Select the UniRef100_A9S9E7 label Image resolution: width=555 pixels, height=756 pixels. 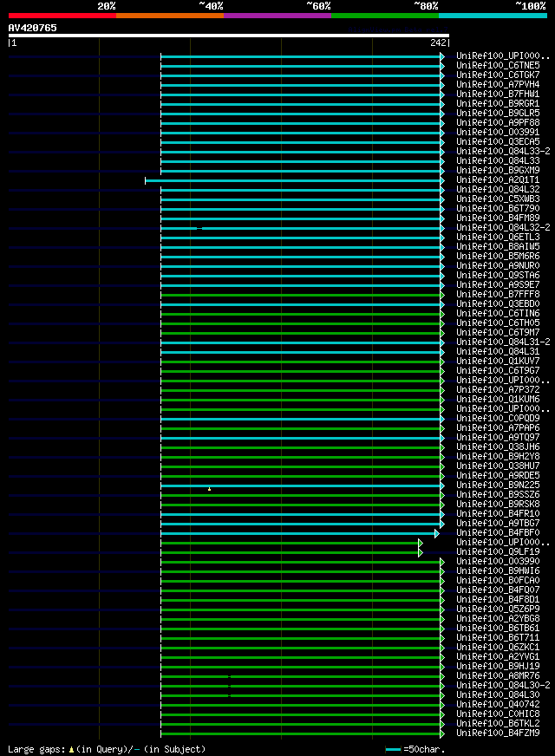point(498,285)
